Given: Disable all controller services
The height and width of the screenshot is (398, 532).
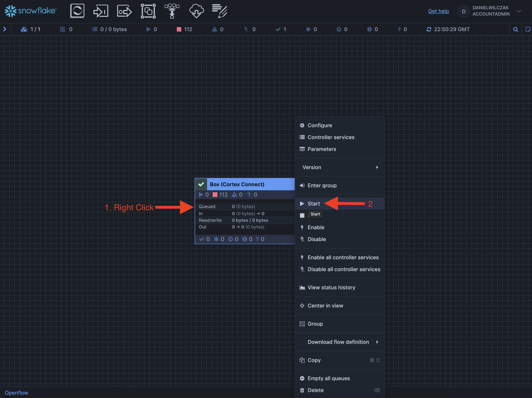Looking at the screenshot, I should (x=344, y=269).
